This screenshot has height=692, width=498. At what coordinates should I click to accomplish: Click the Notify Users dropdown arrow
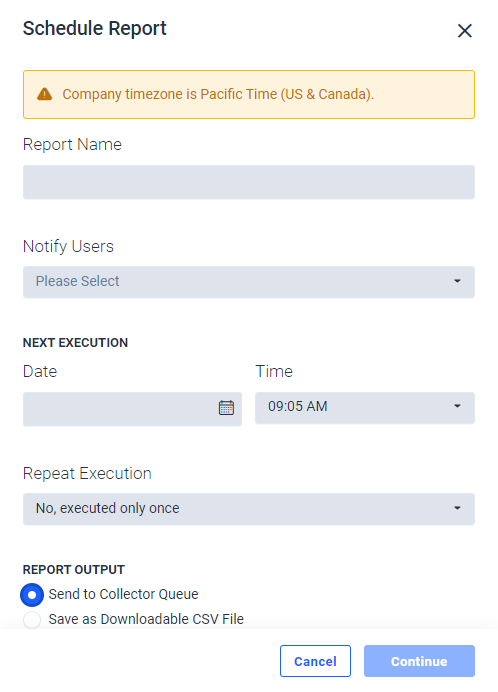[x=457, y=281]
